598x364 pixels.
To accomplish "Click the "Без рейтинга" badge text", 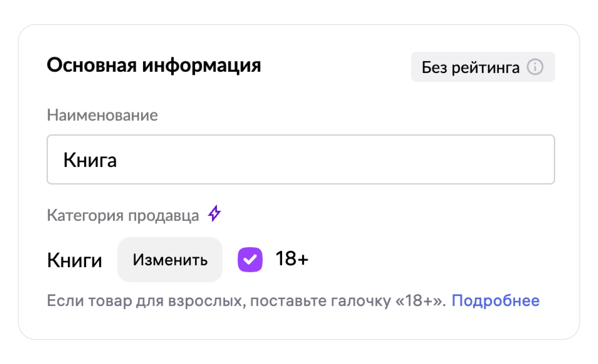I will (x=470, y=67).
